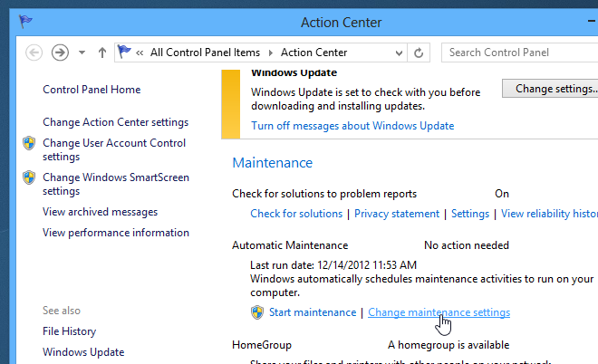This screenshot has height=364, width=598.
Task: Click the Back navigation arrow
Action: point(34,53)
